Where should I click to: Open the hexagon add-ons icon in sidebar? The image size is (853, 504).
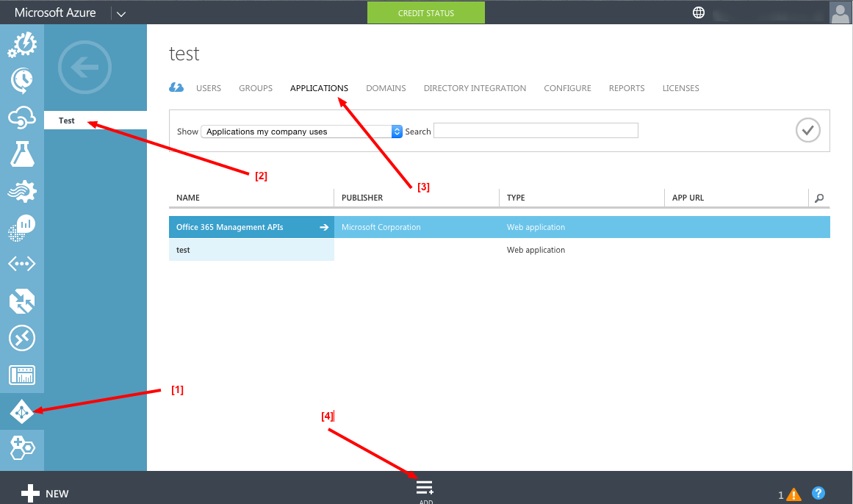[22, 448]
